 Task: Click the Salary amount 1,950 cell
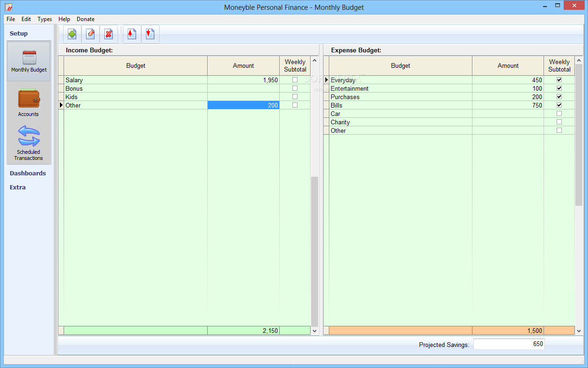point(243,80)
